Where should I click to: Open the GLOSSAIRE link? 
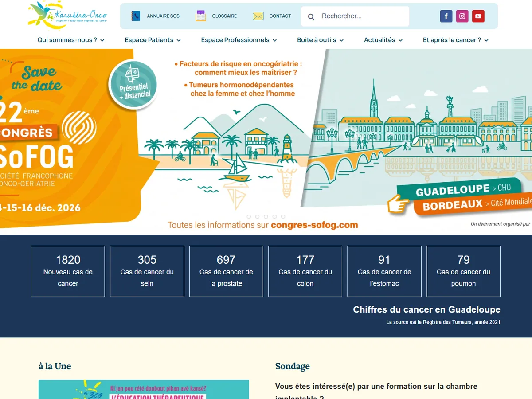coord(224,16)
